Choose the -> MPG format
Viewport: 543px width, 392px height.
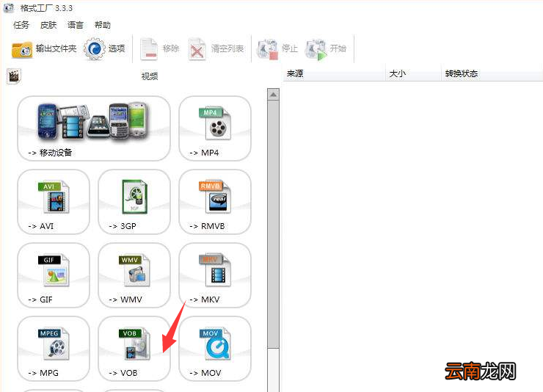click(54, 349)
